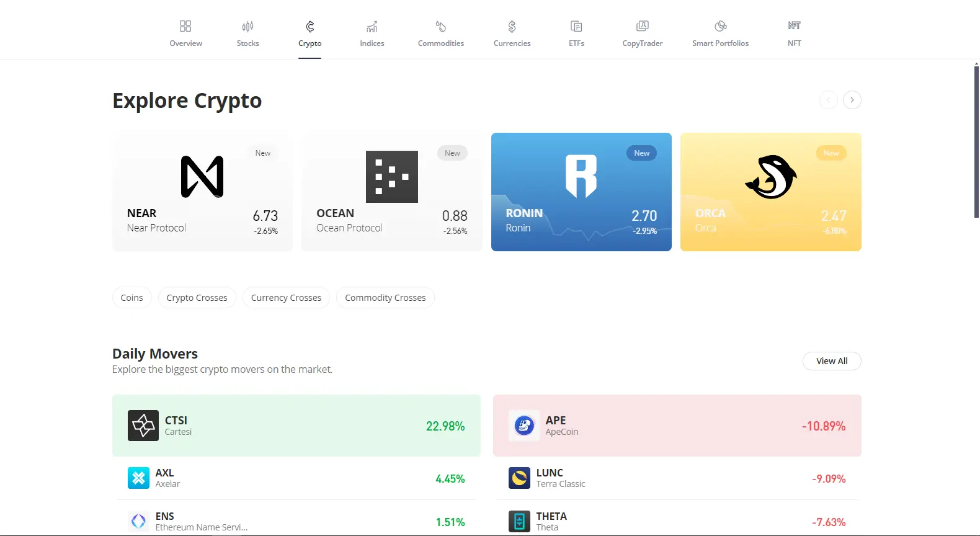980x536 pixels.
Task: Go to previous carousel slide arrow
Action: pos(829,100)
